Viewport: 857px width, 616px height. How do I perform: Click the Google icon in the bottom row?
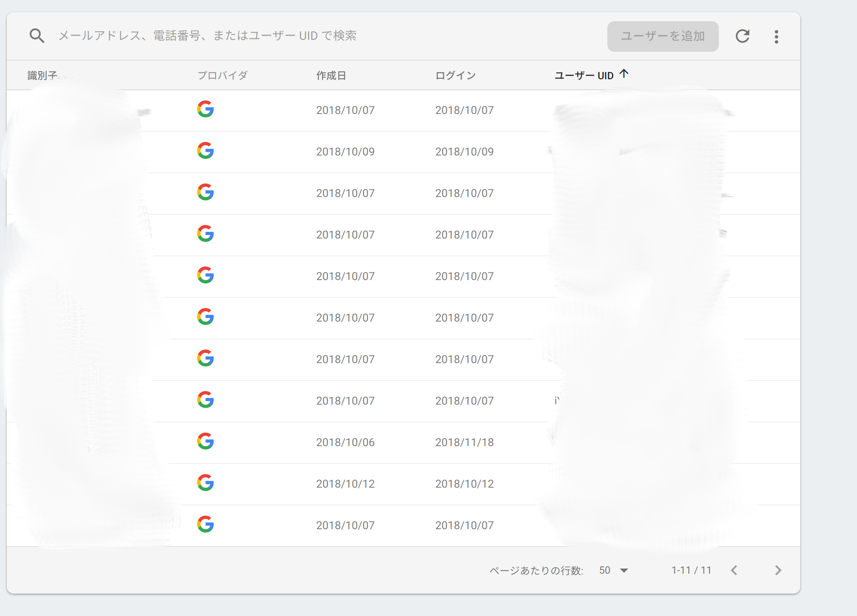point(205,524)
